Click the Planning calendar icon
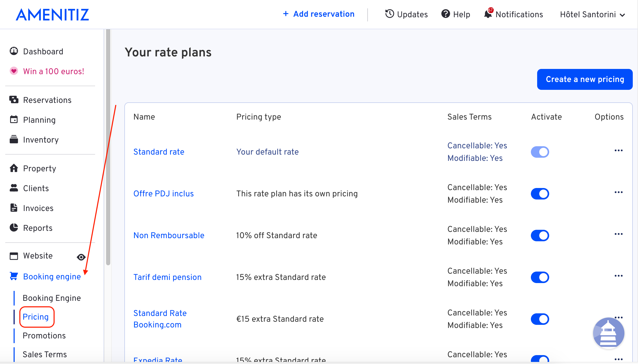Viewport: 638px width, 364px height. tap(14, 120)
